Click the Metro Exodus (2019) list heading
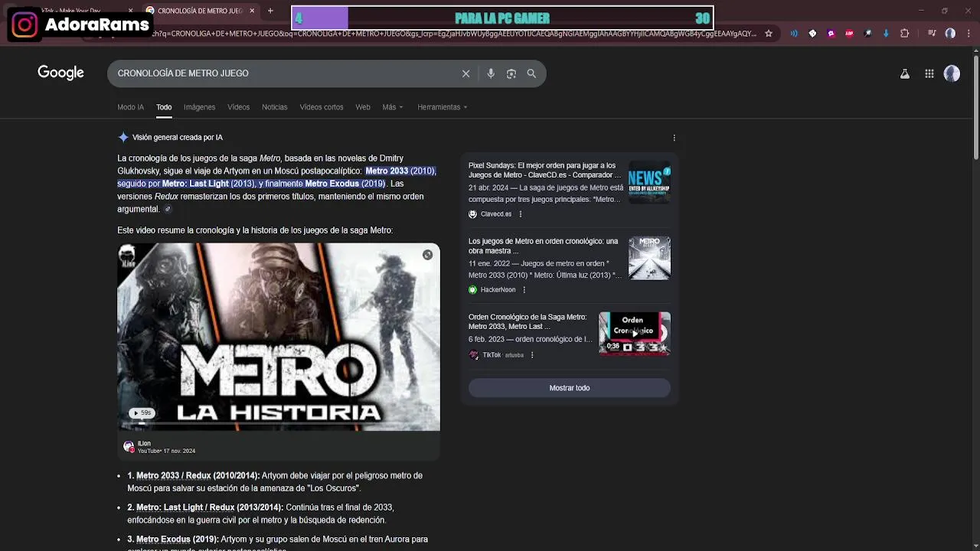Screen dimensions: 980x551 click(x=177, y=540)
